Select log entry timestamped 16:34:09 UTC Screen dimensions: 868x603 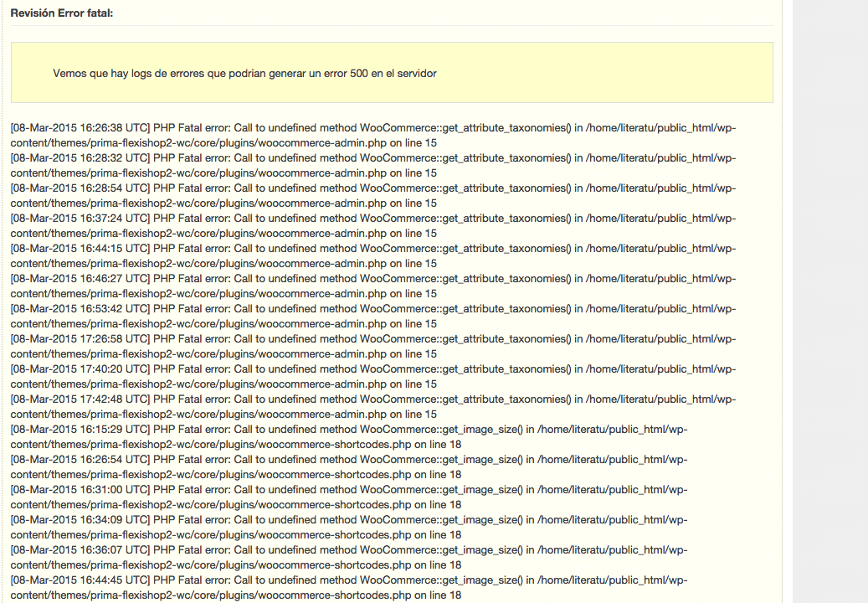point(349,528)
